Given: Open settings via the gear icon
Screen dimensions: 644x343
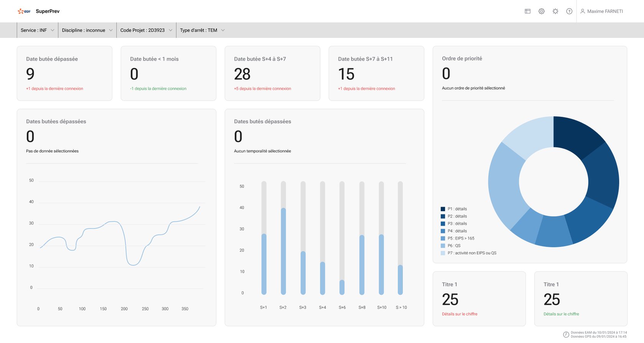Looking at the screenshot, I should pyautogui.click(x=541, y=11).
